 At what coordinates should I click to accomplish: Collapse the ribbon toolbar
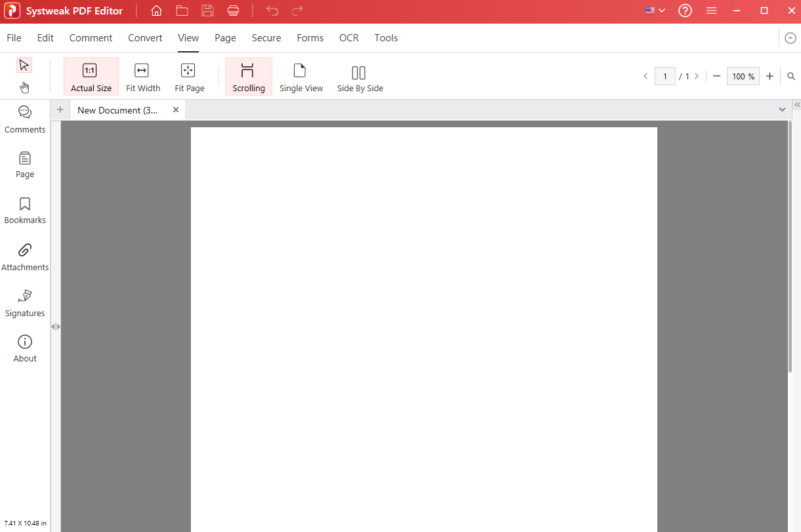pyautogui.click(x=790, y=38)
